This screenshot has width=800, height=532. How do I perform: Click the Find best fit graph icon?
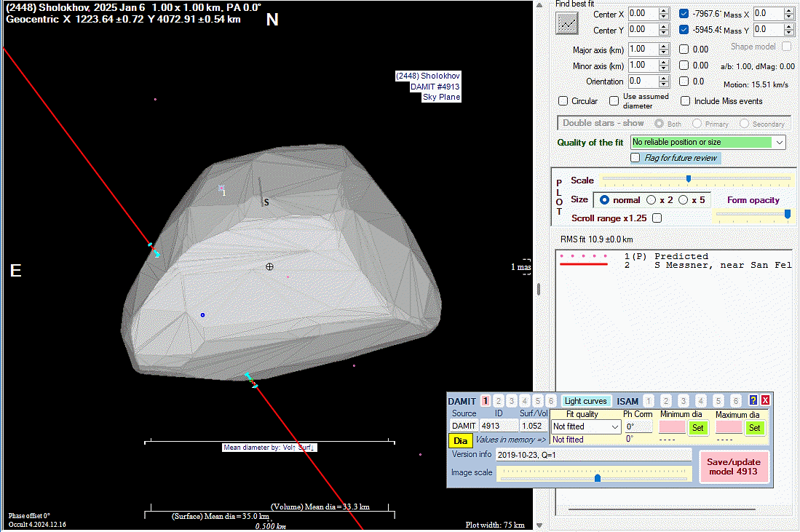pos(567,23)
